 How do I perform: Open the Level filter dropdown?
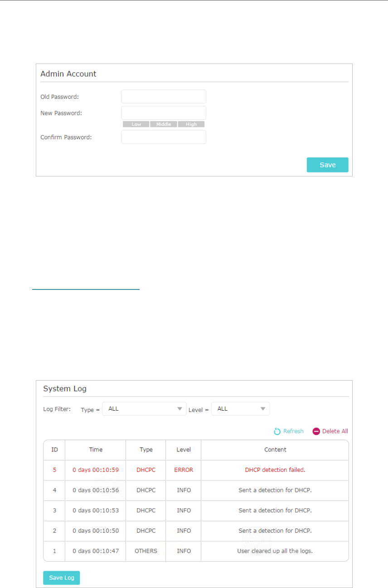[240, 409]
